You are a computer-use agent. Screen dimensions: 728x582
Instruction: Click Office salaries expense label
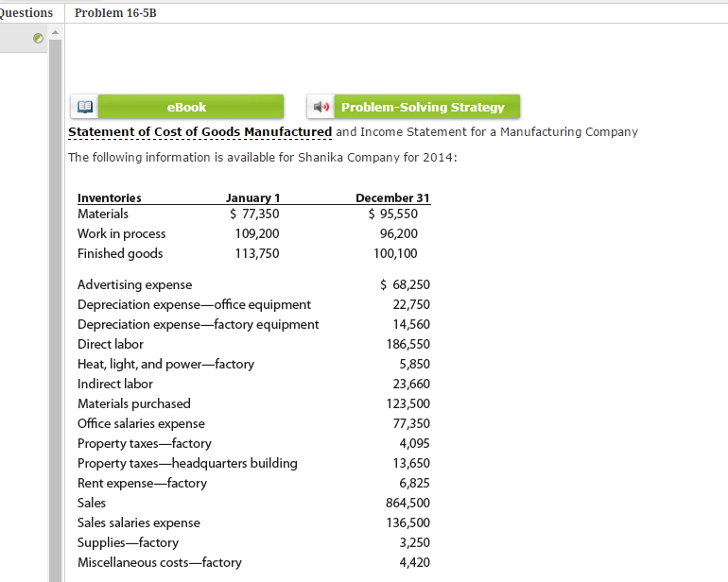point(141,423)
